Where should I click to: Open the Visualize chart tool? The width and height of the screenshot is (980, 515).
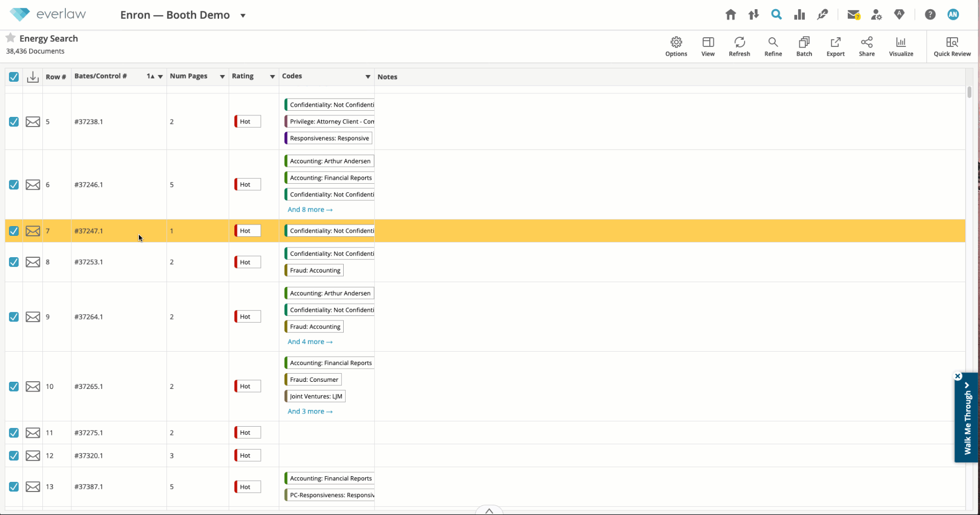pyautogui.click(x=901, y=46)
